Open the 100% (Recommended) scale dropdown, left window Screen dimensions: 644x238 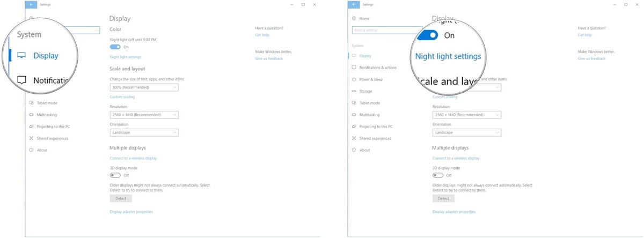click(x=144, y=87)
